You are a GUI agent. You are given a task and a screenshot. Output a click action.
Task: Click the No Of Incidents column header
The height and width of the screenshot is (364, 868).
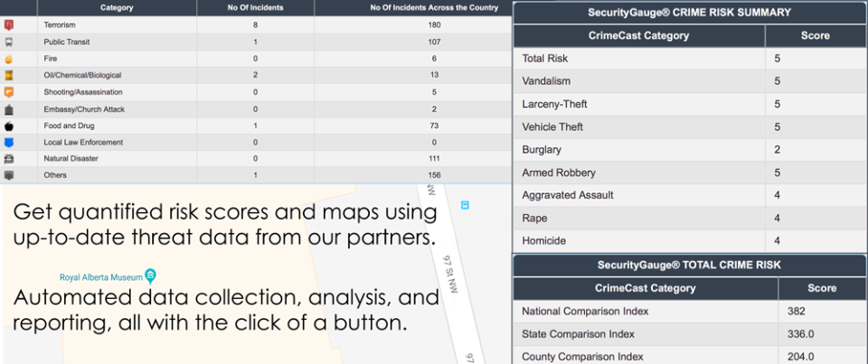(255, 7)
